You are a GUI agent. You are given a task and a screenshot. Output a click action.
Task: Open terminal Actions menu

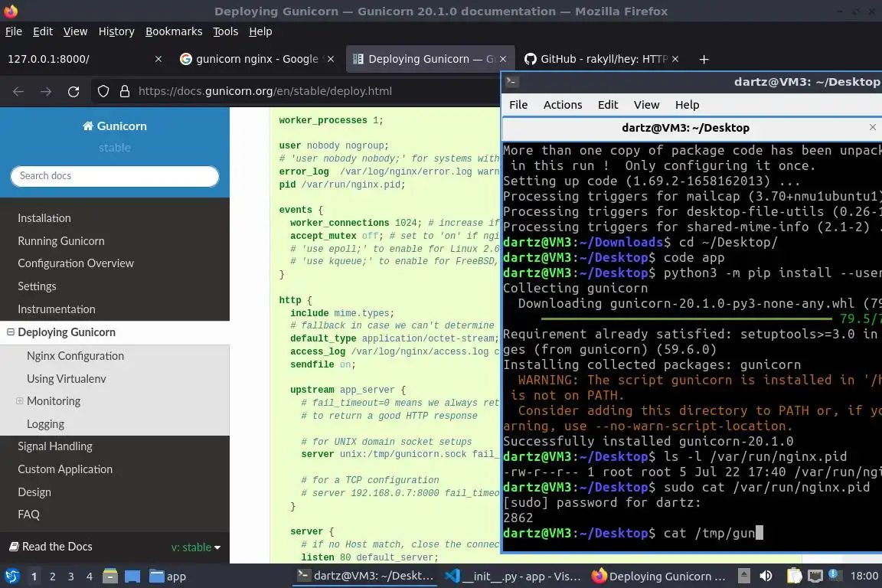(x=563, y=105)
